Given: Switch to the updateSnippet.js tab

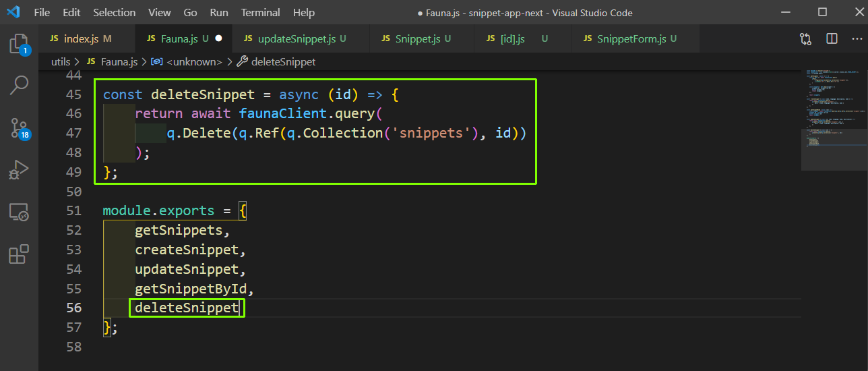Looking at the screenshot, I should coord(301,39).
